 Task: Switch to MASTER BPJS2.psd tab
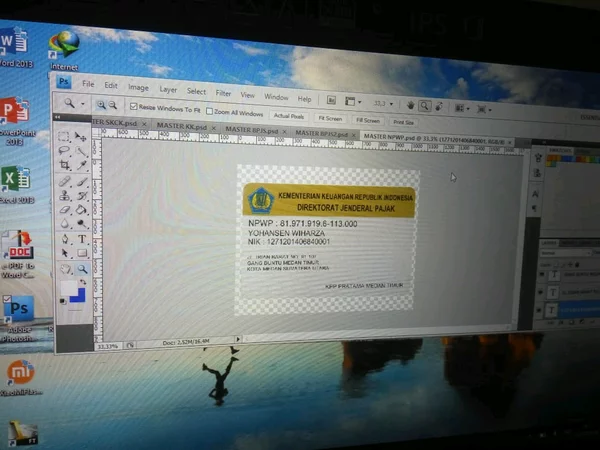[321, 134]
